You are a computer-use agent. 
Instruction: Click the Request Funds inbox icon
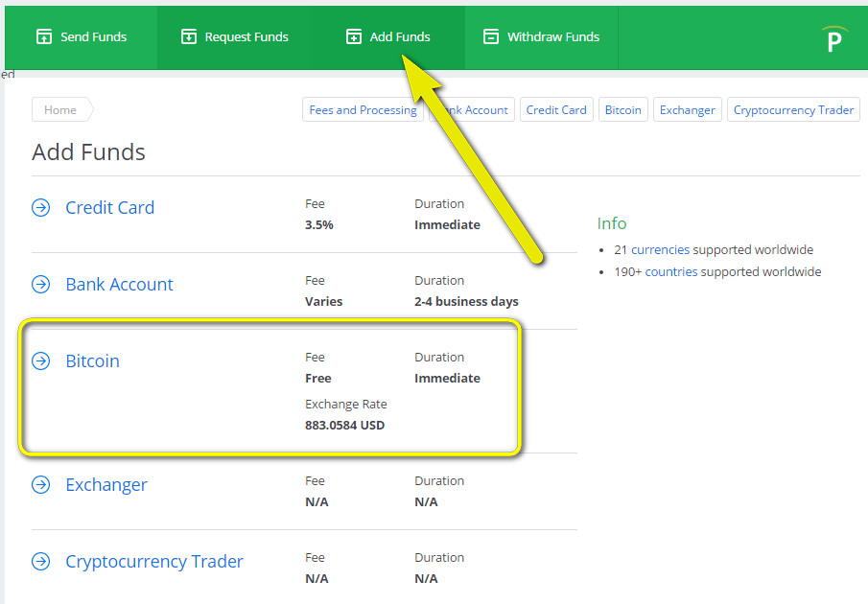tap(189, 37)
